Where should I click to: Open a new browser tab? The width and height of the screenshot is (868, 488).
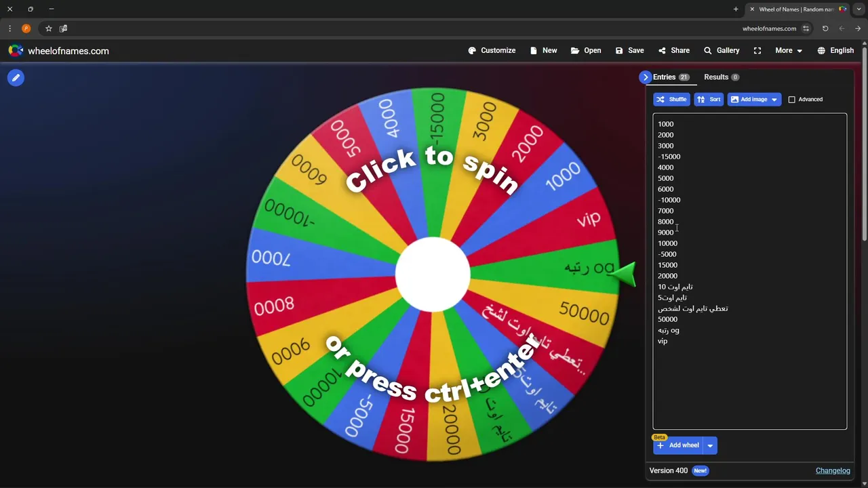click(x=736, y=9)
